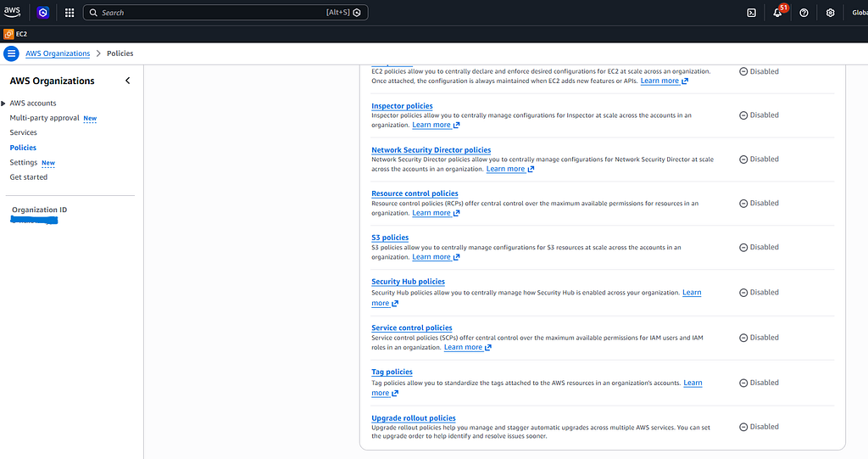Open the AWS home logo
The height and width of the screenshot is (459, 868).
click(12, 12)
